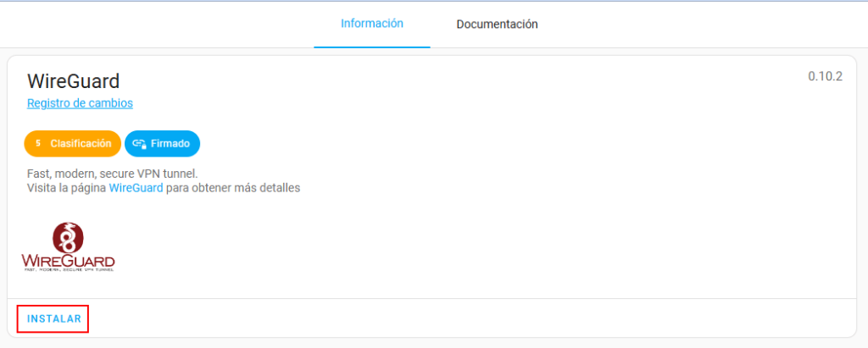Click the WireGuard wordmark in the logo
The width and height of the screenshot is (868, 348).
(x=68, y=259)
